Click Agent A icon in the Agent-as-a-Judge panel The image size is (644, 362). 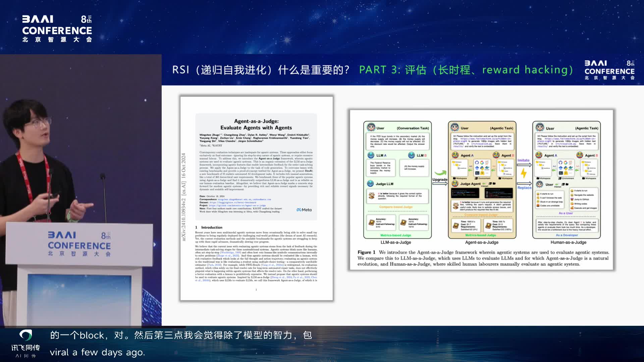click(x=455, y=155)
